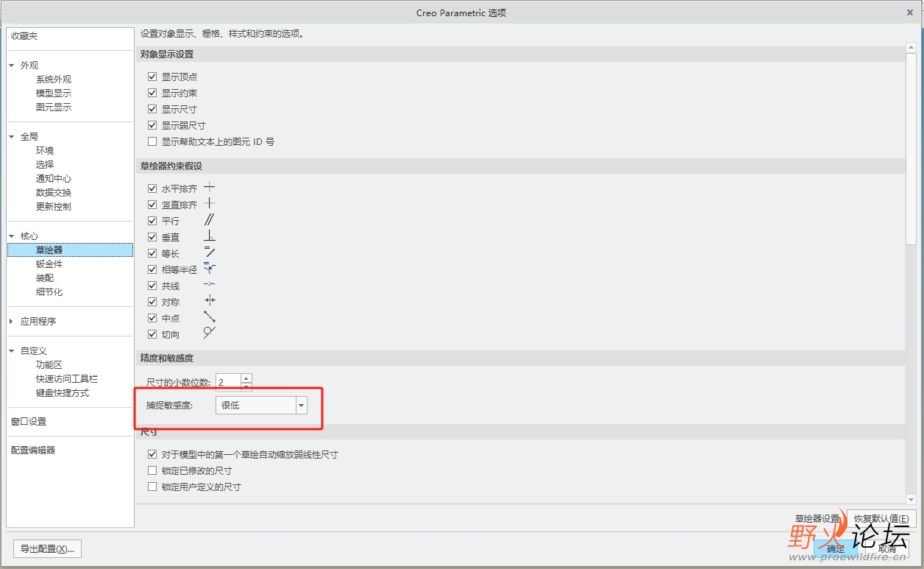Collapse the 核心 tree section
The image size is (924, 569).
[x=12, y=236]
